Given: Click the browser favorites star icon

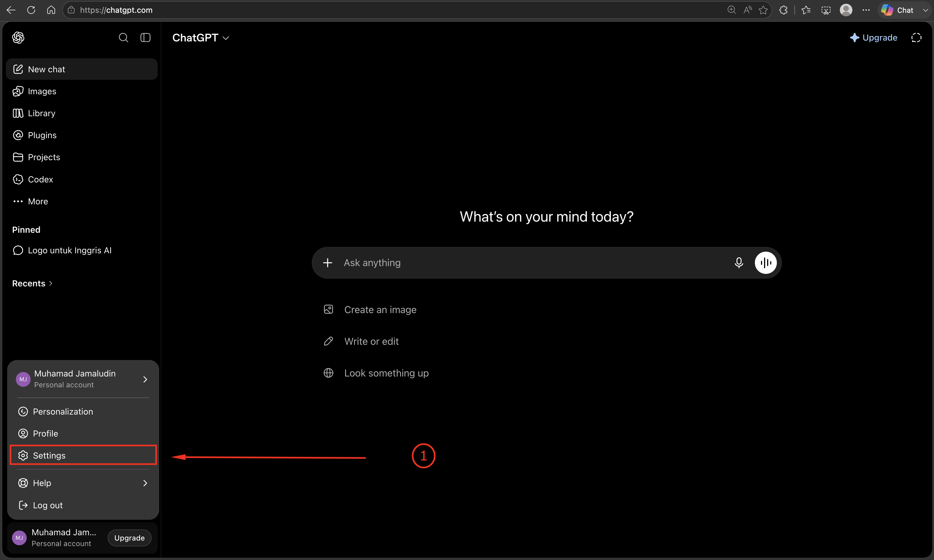Looking at the screenshot, I should (x=763, y=10).
